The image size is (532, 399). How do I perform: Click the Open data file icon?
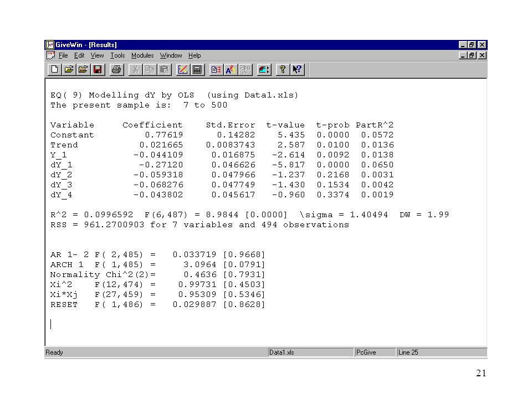(x=83, y=70)
